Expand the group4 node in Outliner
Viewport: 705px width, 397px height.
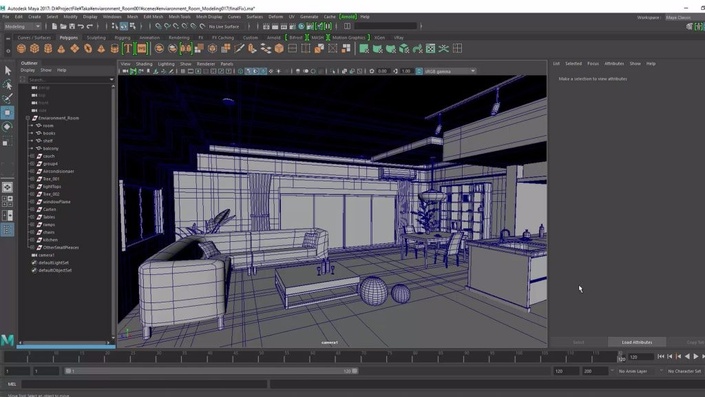[32, 164]
